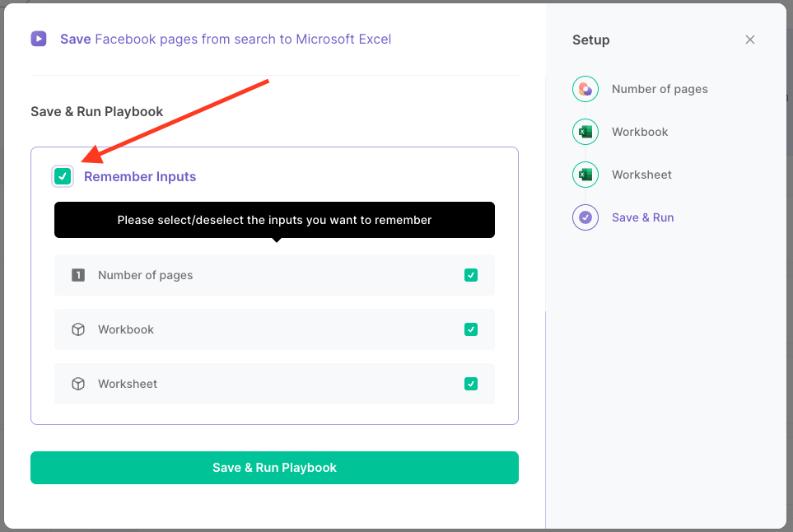
Task: Click the Remember Inputs label text
Action: point(140,176)
